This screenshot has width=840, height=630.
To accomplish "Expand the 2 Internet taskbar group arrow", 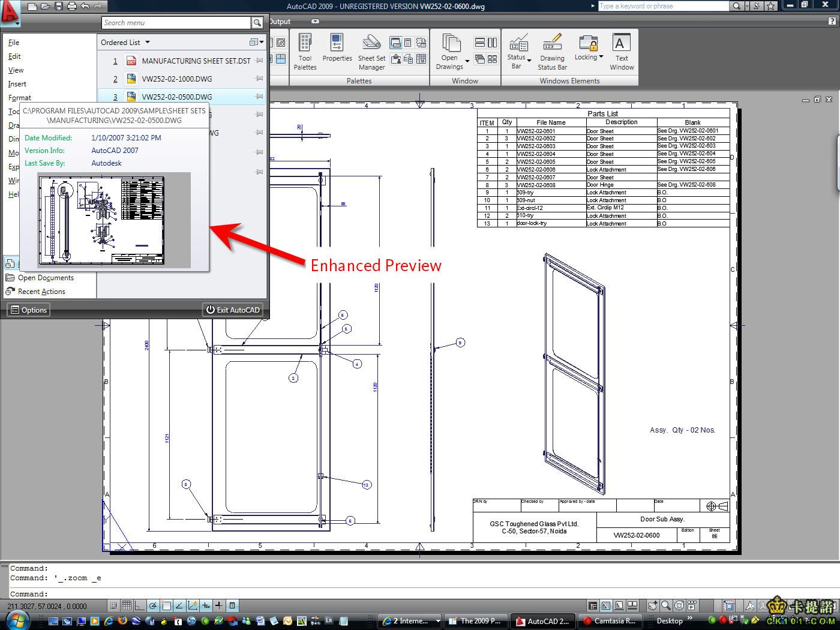I will pyautogui.click(x=438, y=621).
